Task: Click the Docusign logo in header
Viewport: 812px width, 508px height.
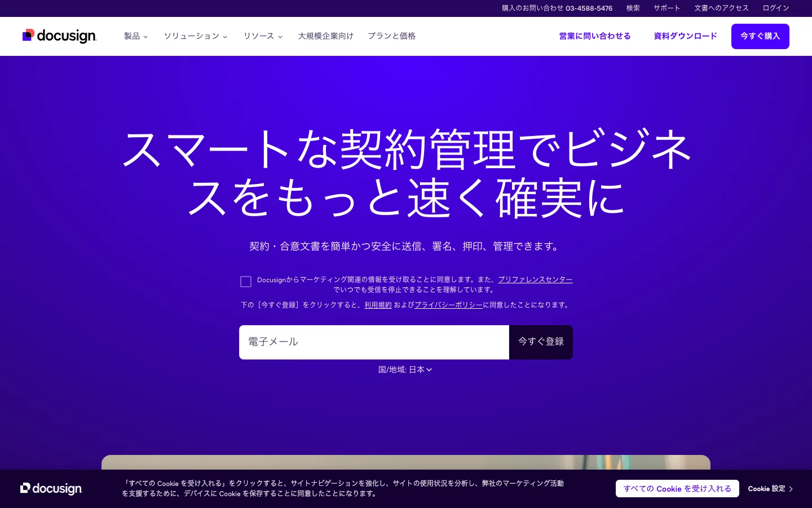Action: pyautogui.click(x=60, y=36)
